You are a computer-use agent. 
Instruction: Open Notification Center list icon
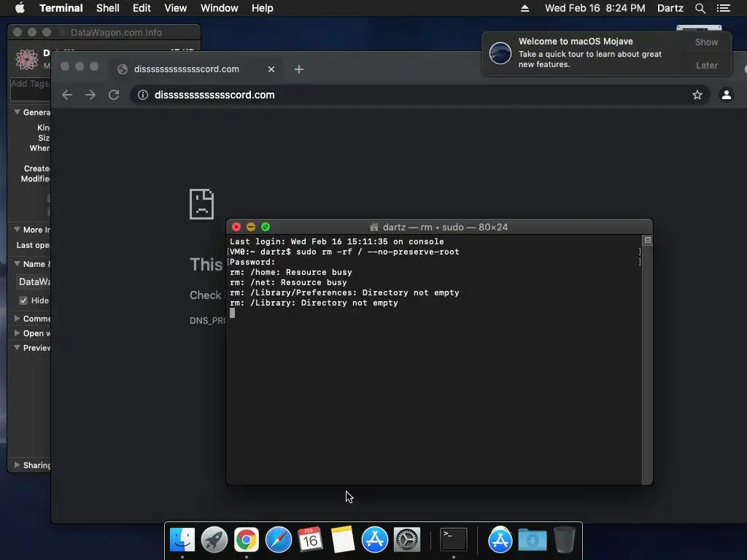tap(723, 8)
